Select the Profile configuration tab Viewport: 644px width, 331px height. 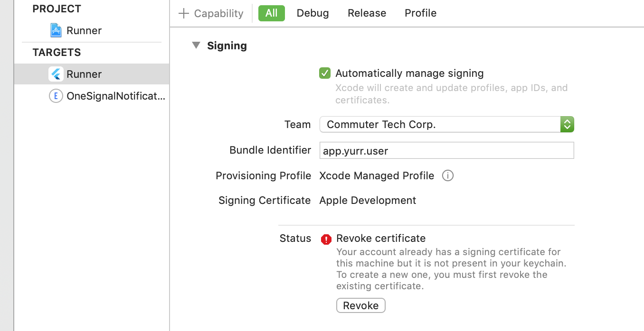(x=420, y=13)
